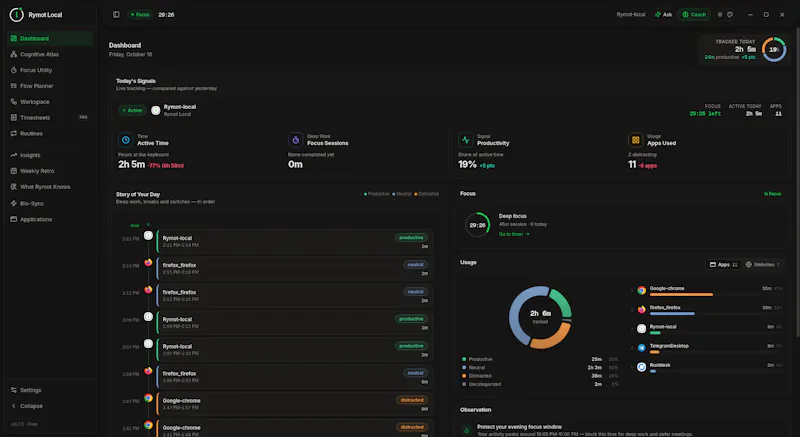The image size is (800, 437).
Task: Open the firefox_firefox 2:12 PM timeline entry
Action: pyautogui.click(x=295, y=295)
